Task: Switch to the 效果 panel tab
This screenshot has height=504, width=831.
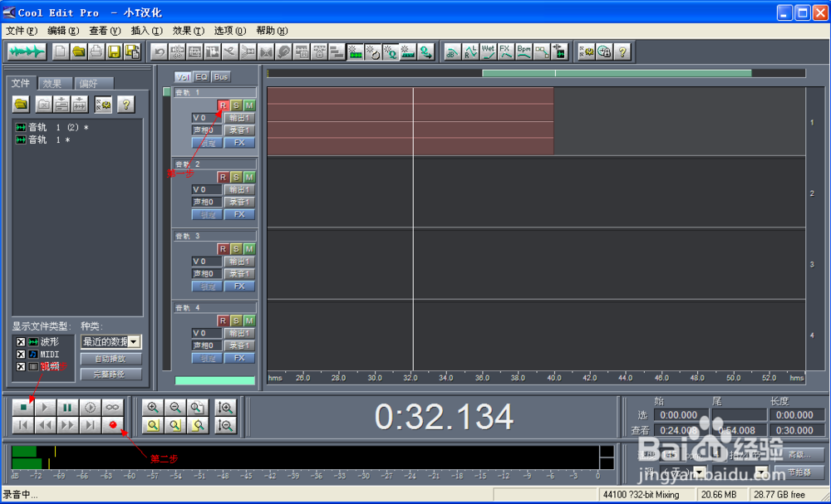Action: [x=53, y=84]
